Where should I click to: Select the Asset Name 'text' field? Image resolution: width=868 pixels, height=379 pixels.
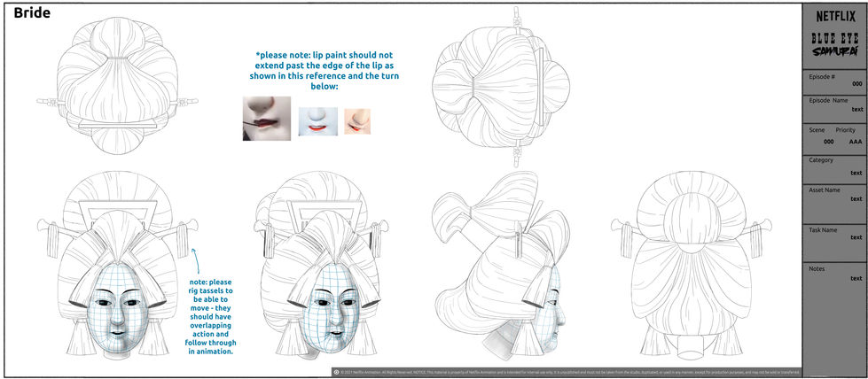point(857,198)
